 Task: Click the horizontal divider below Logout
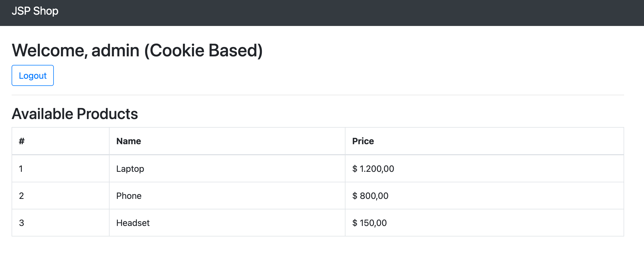point(318,95)
